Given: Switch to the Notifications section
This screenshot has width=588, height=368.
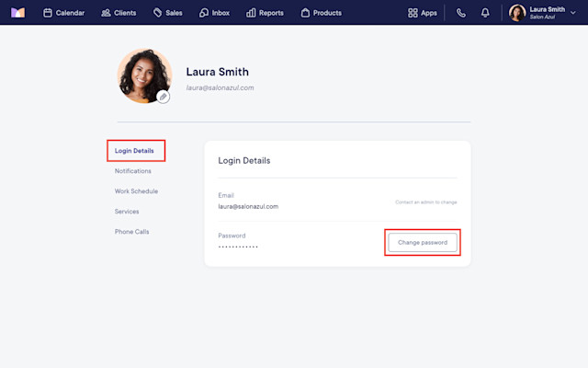Looking at the screenshot, I should 132,171.
